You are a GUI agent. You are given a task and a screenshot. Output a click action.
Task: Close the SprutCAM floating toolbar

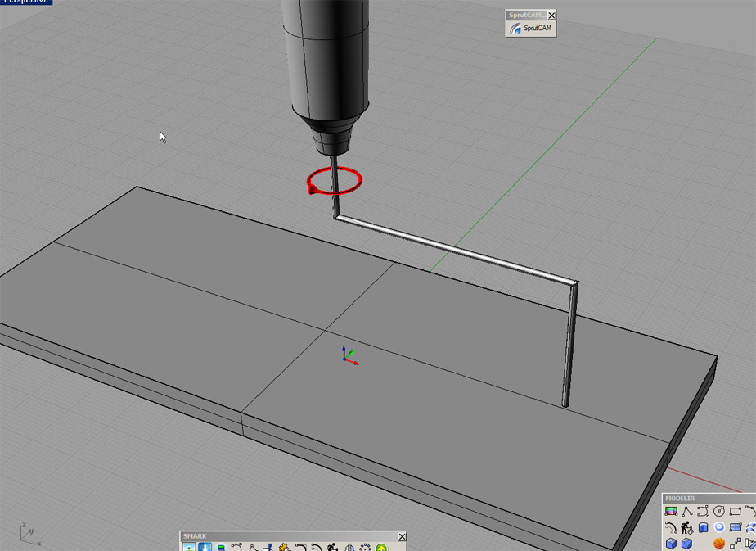(x=551, y=16)
